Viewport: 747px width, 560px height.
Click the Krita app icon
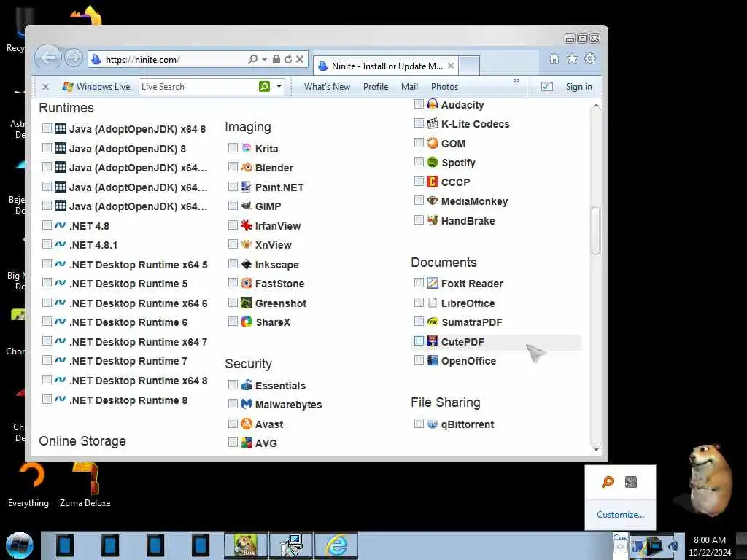[x=247, y=148]
